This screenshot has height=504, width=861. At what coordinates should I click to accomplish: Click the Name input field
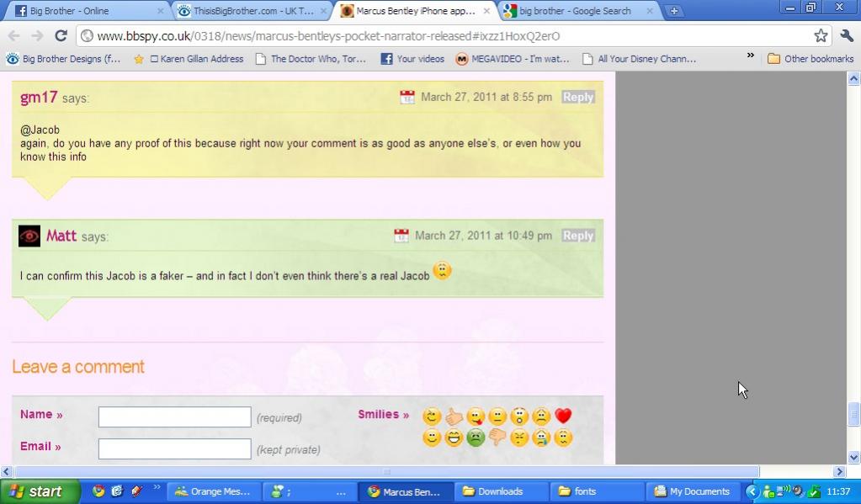click(174, 416)
